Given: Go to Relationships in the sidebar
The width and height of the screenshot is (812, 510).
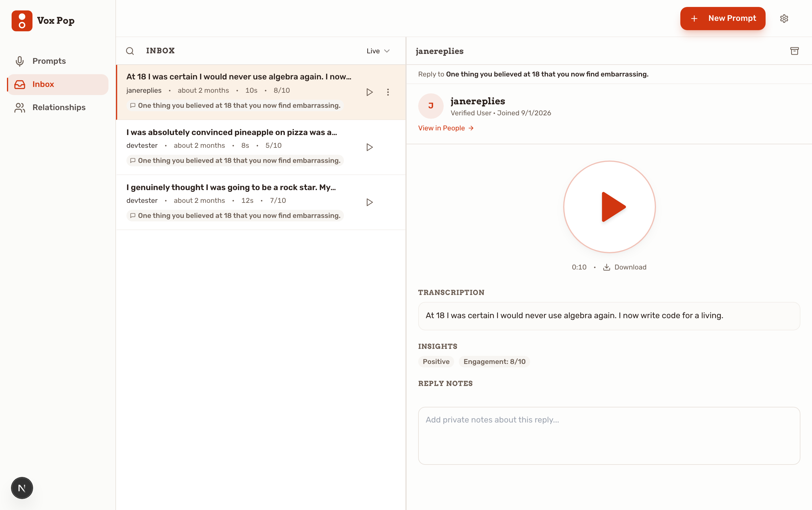Looking at the screenshot, I should pyautogui.click(x=57, y=108).
